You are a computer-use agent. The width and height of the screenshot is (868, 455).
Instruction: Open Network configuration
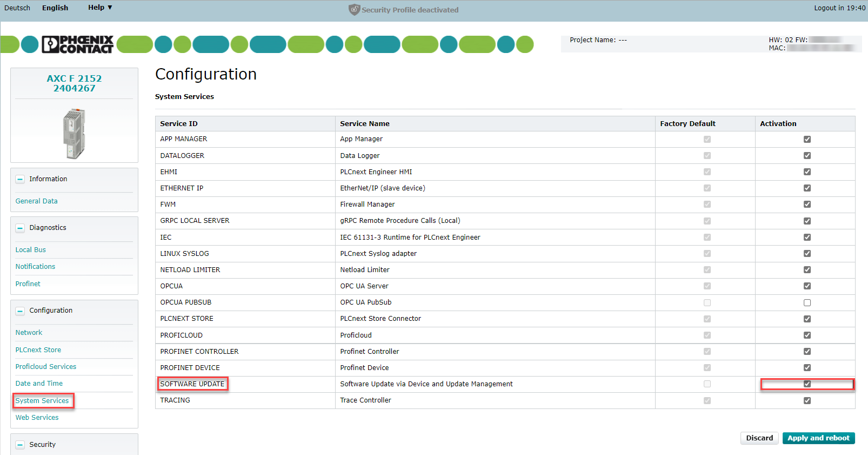(29, 332)
